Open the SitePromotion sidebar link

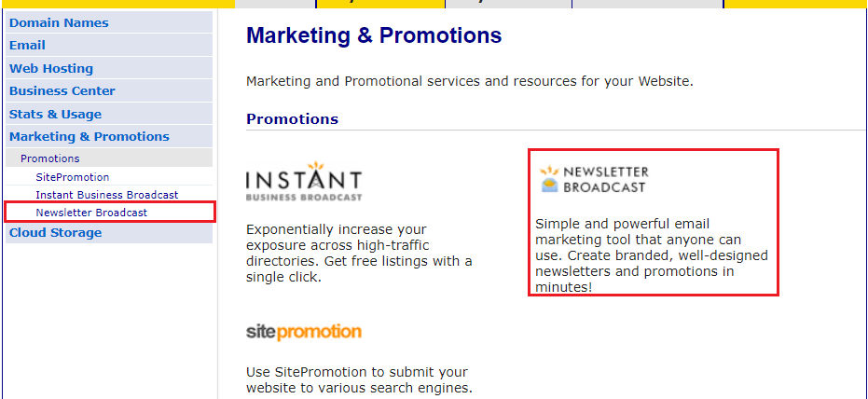point(73,177)
